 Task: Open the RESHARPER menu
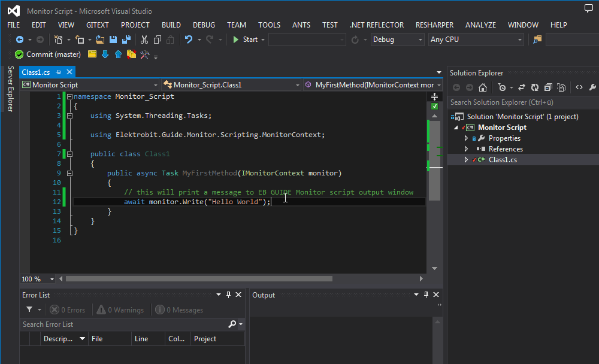(434, 25)
